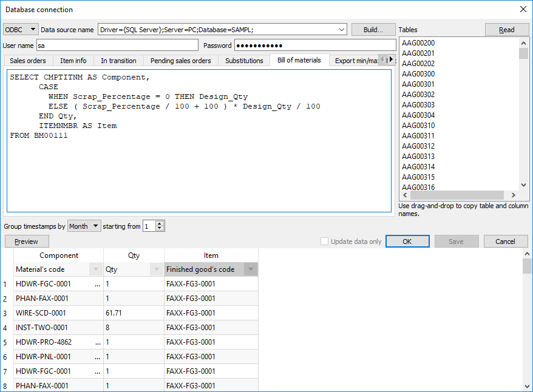Click ellipsis button next to HDWR-PNL-0001
The height and width of the screenshot is (392, 533).
(x=97, y=357)
